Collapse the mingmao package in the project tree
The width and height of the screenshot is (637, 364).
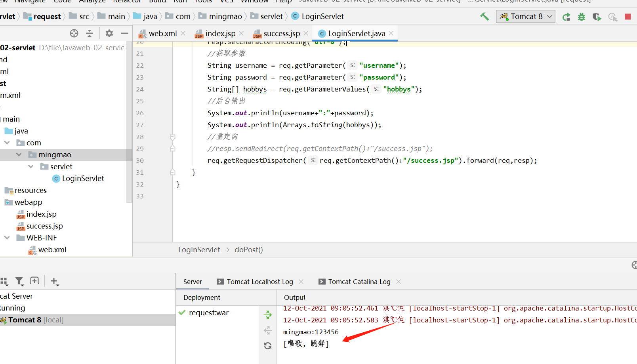[x=19, y=154]
